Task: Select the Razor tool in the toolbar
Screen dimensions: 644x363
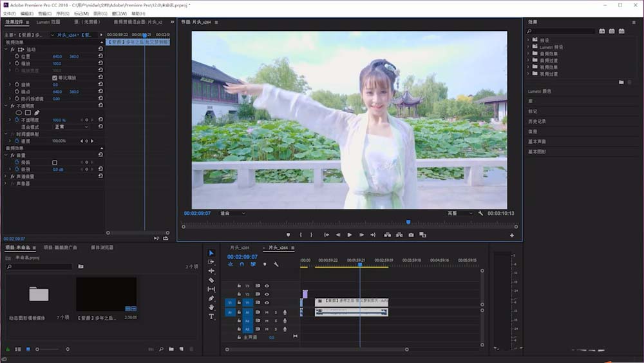Action: pyautogui.click(x=211, y=280)
